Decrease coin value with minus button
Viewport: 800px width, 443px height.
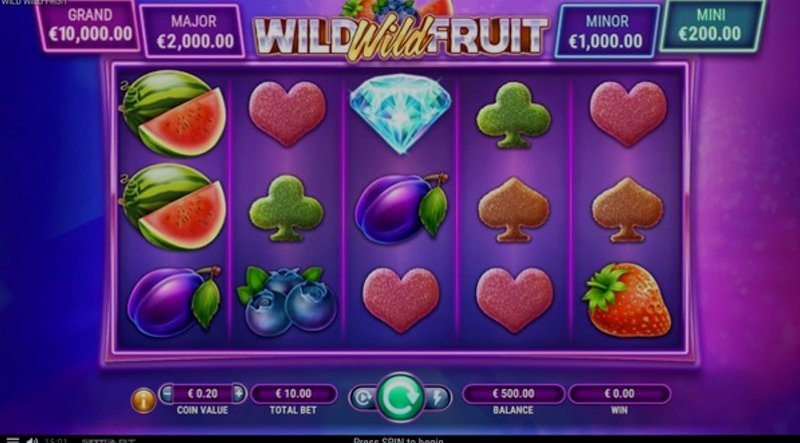[167, 393]
